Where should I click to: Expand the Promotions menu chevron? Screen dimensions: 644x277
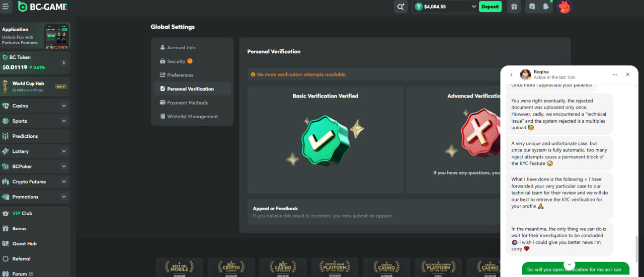(63, 197)
